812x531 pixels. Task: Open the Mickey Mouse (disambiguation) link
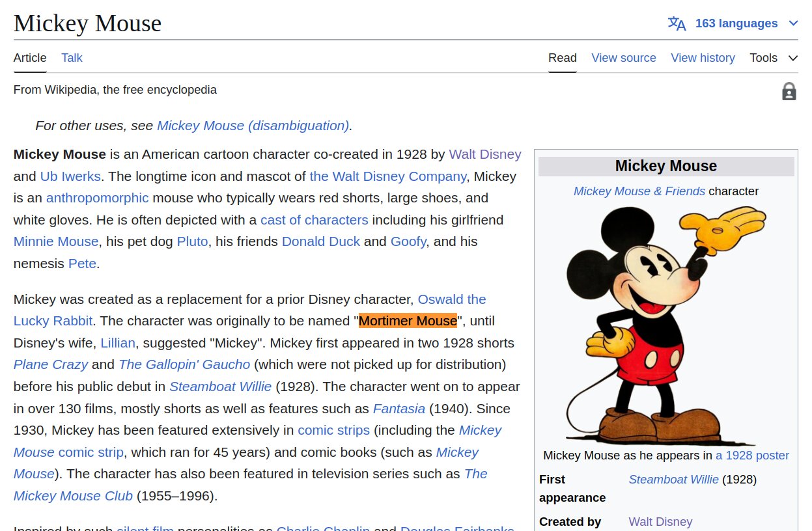point(253,126)
